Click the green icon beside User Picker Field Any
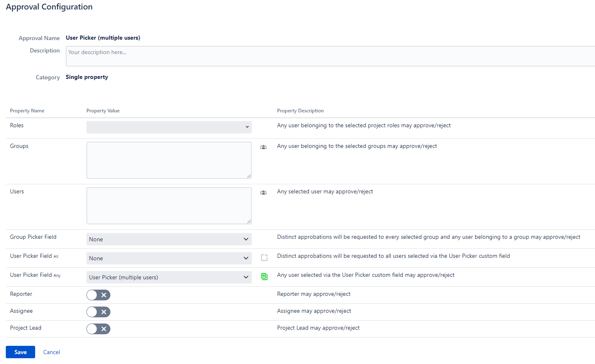The height and width of the screenshot is (364, 595). [x=264, y=276]
